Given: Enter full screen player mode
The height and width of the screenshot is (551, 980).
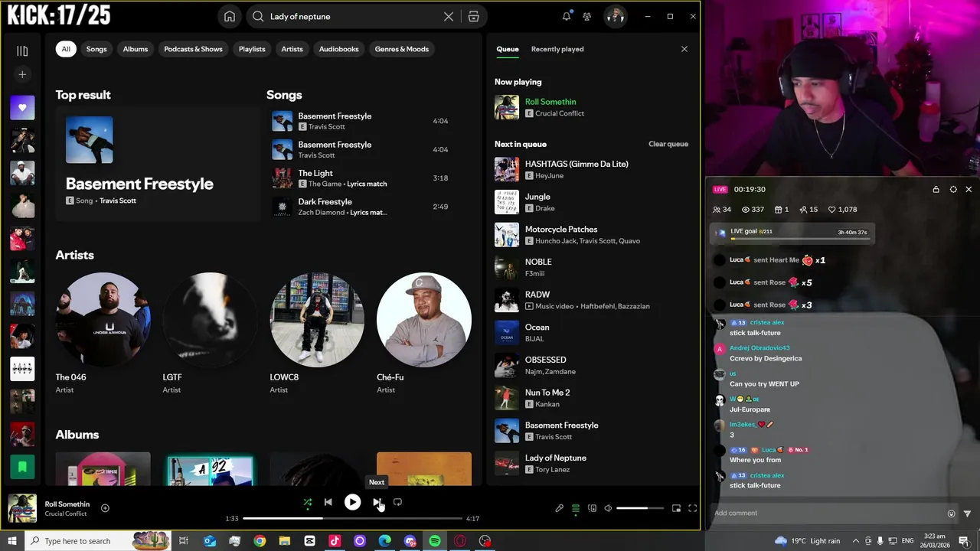Looking at the screenshot, I should point(692,508).
